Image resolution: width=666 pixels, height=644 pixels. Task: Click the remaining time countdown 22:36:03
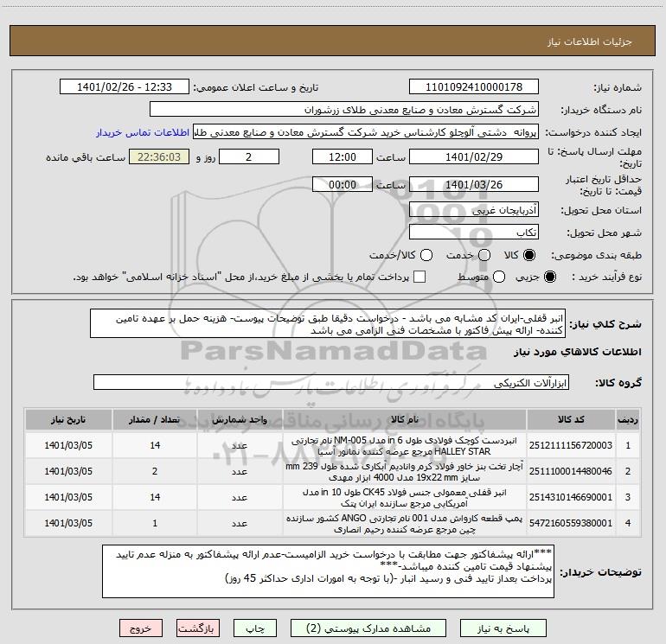pyautogui.click(x=159, y=156)
